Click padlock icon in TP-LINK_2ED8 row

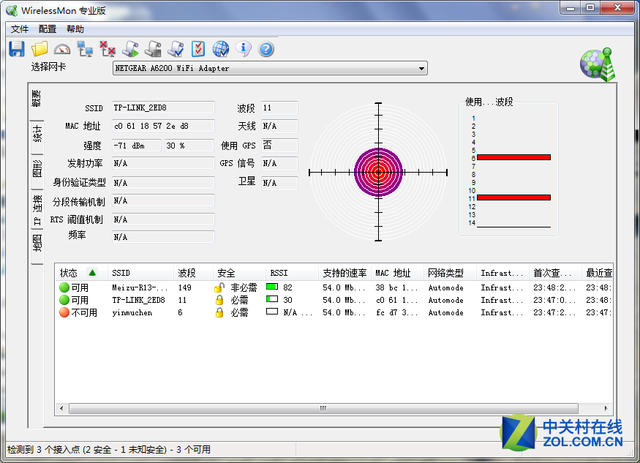pos(219,300)
